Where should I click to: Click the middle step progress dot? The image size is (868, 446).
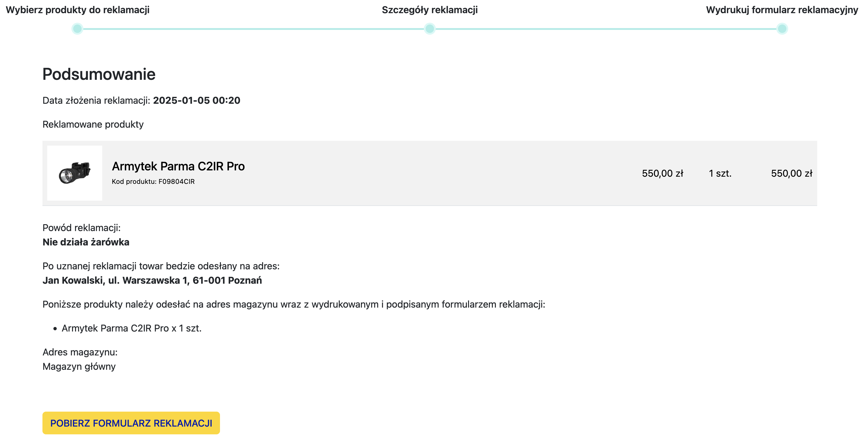click(x=430, y=29)
